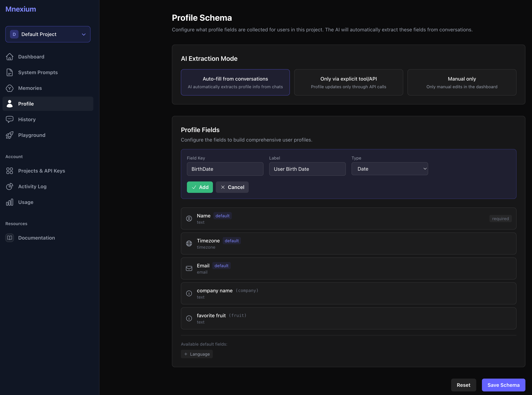
Task: Open the Usage bar-chart icon
Action: (10, 202)
